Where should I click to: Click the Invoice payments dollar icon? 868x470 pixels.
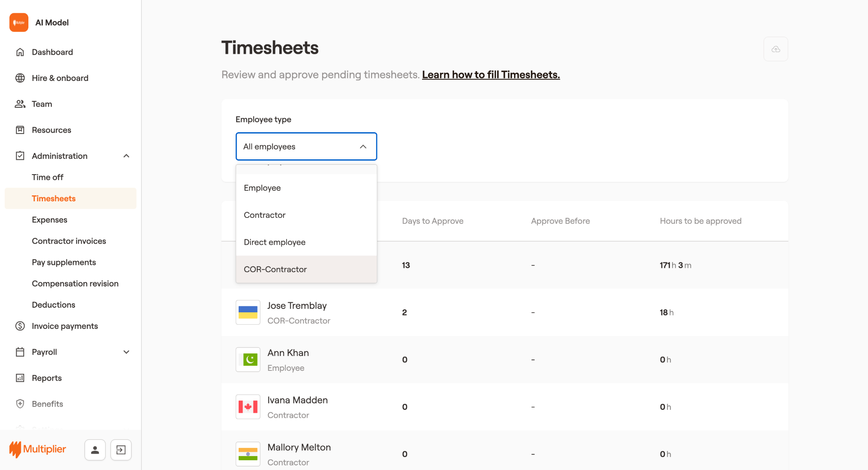[20, 326]
